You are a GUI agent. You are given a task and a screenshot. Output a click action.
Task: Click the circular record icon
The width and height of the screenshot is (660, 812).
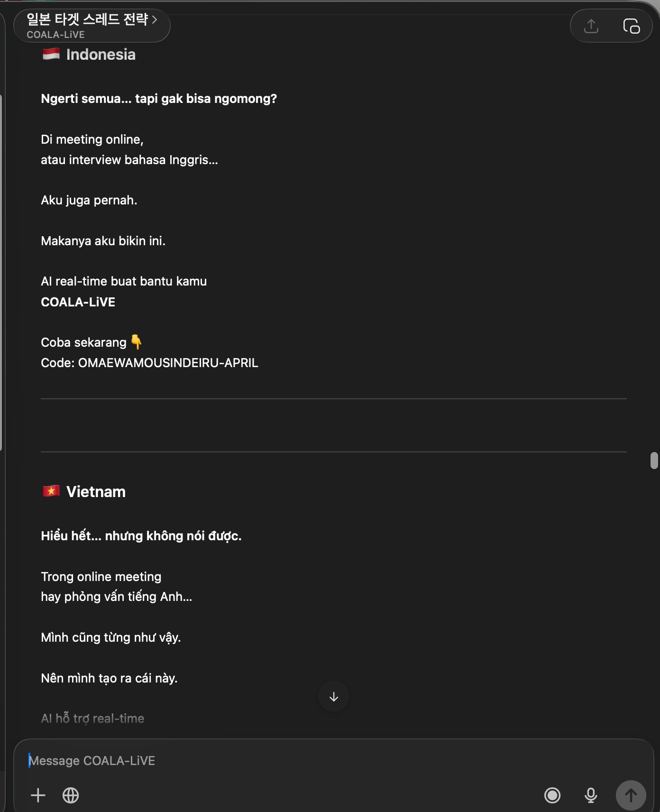click(552, 795)
